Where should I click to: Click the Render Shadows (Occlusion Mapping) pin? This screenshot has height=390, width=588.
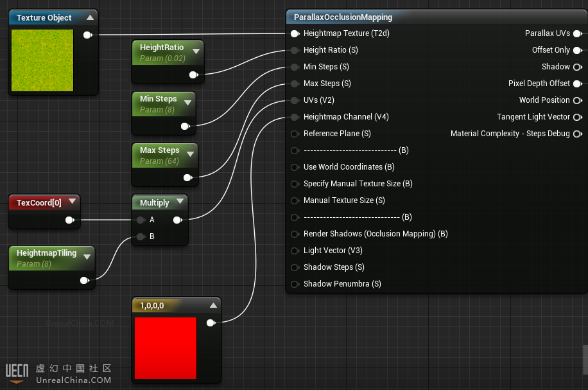(x=295, y=234)
